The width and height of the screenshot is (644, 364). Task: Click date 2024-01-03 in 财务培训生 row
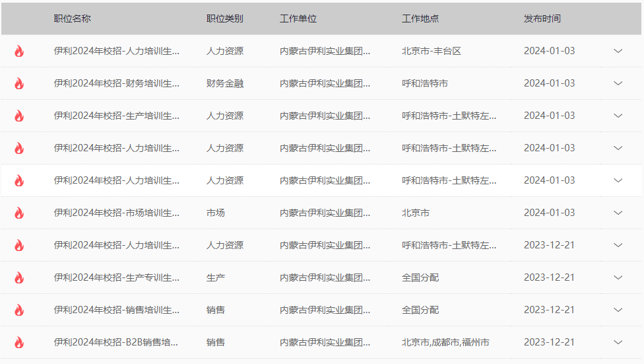coord(549,83)
